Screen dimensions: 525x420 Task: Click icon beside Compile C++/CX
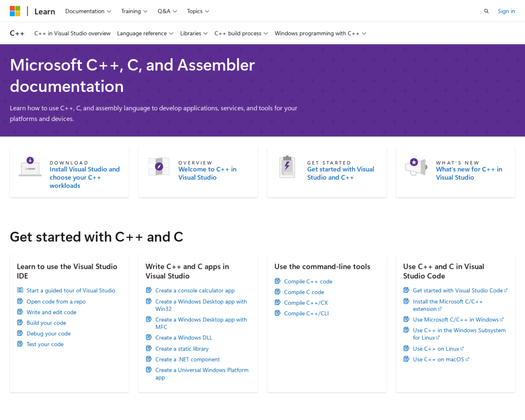[277, 303]
